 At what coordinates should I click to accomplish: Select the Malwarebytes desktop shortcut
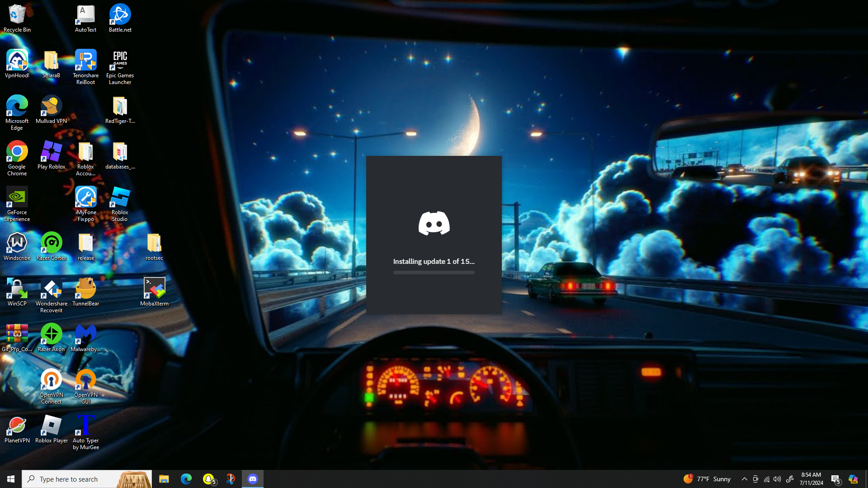tap(85, 338)
